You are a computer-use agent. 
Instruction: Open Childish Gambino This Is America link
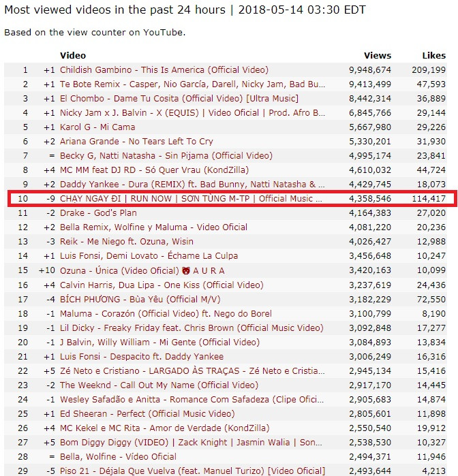tap(164, 70)
